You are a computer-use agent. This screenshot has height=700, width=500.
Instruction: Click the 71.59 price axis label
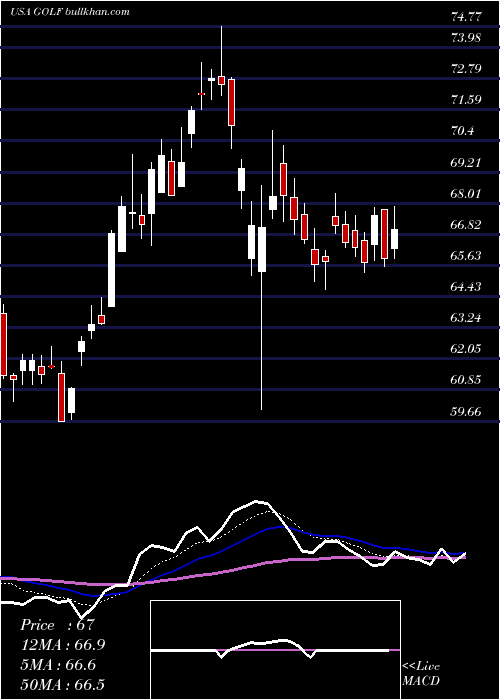(x=466, y=100)
